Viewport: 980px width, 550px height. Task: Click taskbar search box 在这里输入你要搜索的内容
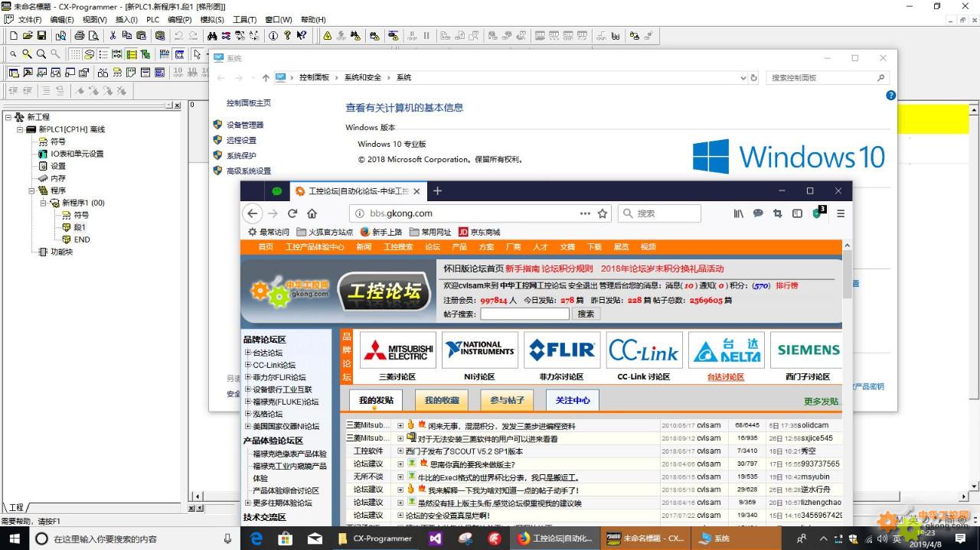pos(133,539)
